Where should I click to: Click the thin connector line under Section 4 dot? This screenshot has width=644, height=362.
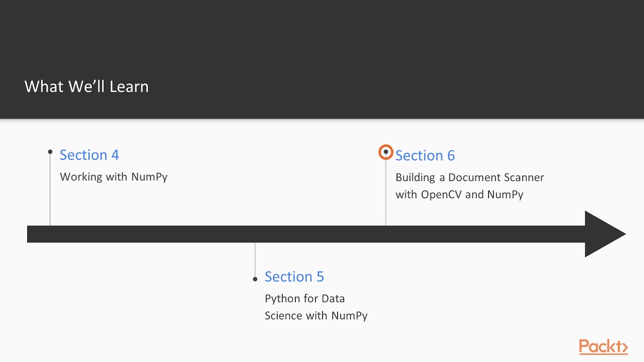point(50,191)
